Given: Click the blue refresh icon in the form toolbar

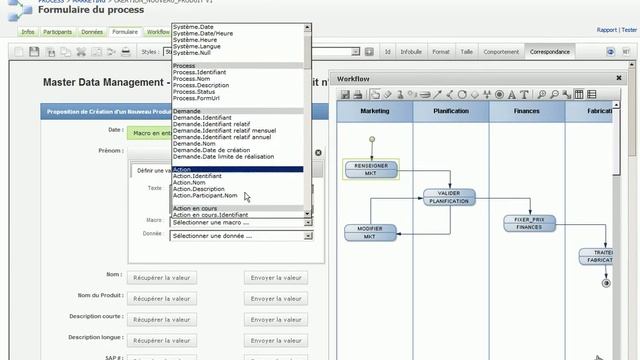Looking at the screenshot, I should (x=611, y=52).
